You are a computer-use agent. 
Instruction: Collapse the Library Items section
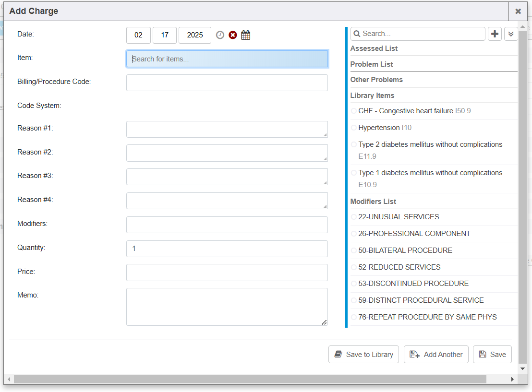click(372, 95)
